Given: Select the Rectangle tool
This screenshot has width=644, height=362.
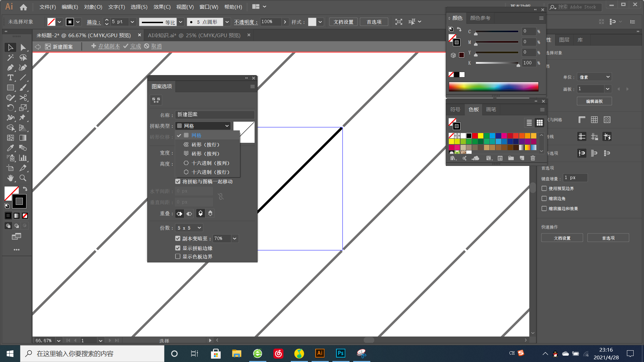Looking at the screenshot, I should click(10, 88).
